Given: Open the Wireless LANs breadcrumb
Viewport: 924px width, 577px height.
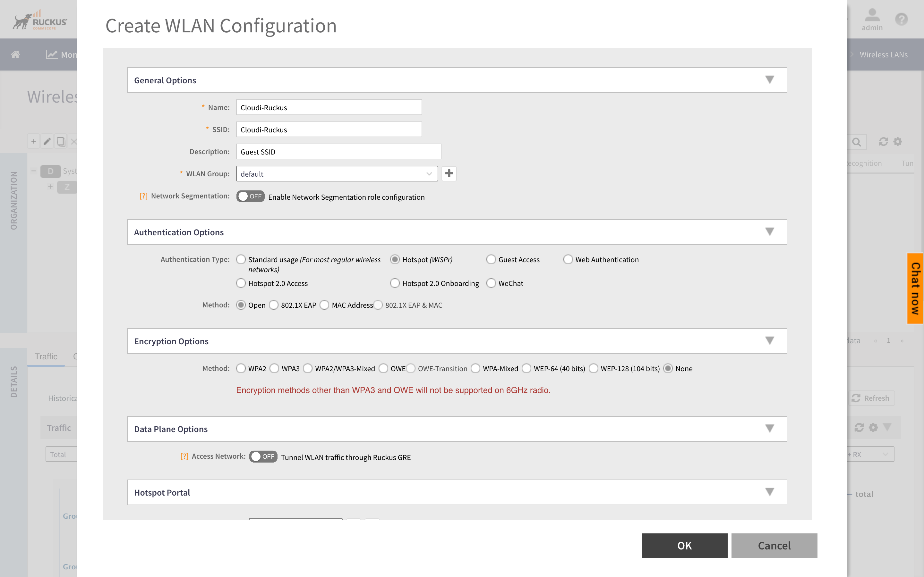Looking at the screenshot, I should [883, 54].
